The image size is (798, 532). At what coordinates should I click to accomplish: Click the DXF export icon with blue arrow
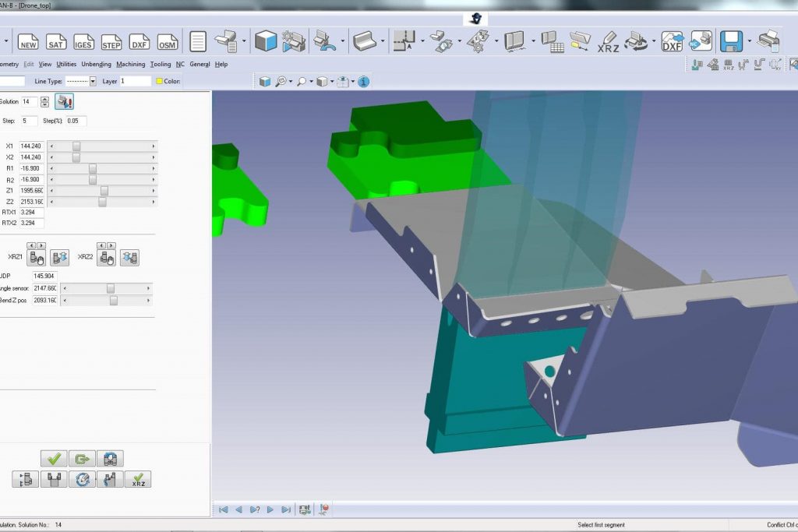pos(672,41)
